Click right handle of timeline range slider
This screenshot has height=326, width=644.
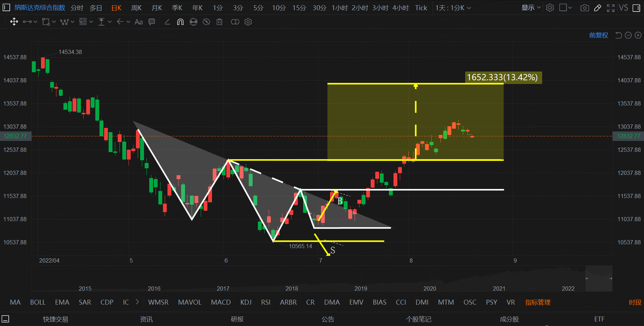pyautogui.click(x=610, y=278)
